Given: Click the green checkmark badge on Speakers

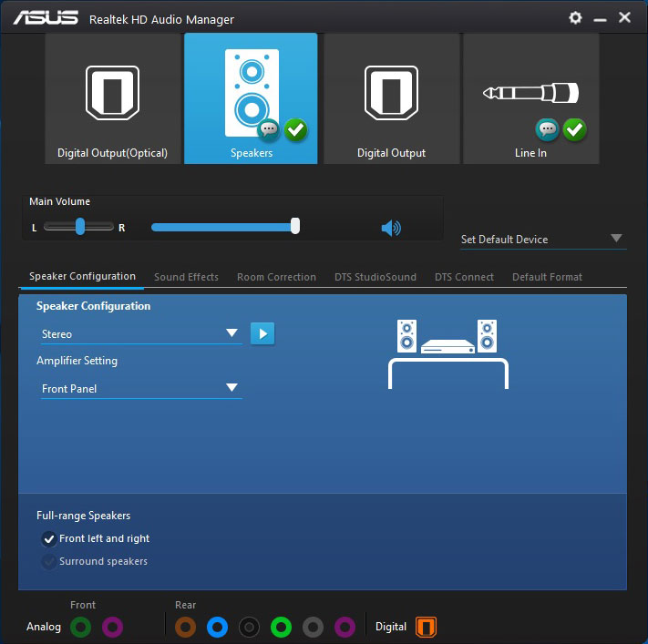Looking at the screenshot, I should tap(295, 129).
